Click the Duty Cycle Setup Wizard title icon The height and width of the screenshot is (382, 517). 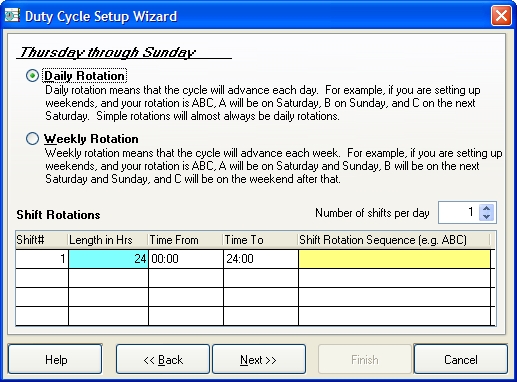12,15
